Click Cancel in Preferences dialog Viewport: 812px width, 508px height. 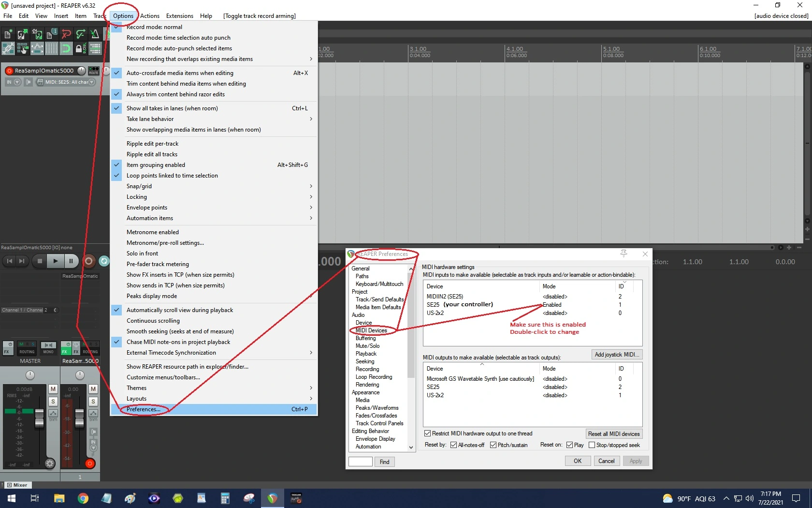(606, 461)
